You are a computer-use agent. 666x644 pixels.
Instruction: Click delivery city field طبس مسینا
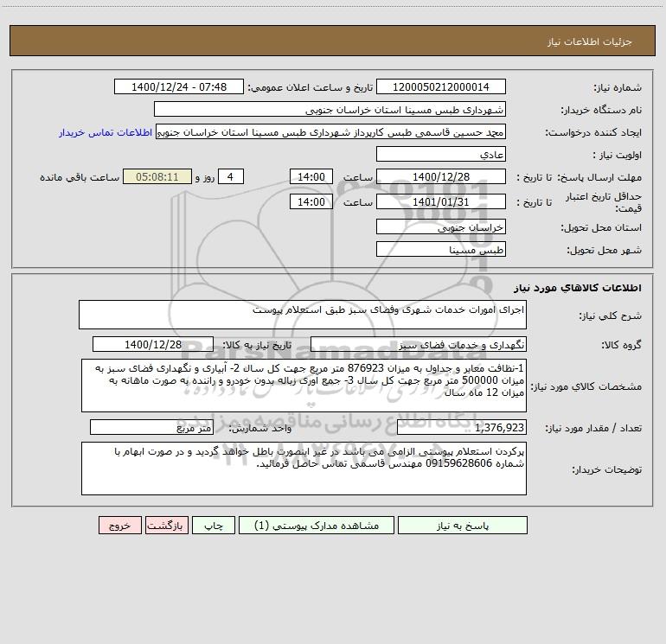(x=441, y=249)
